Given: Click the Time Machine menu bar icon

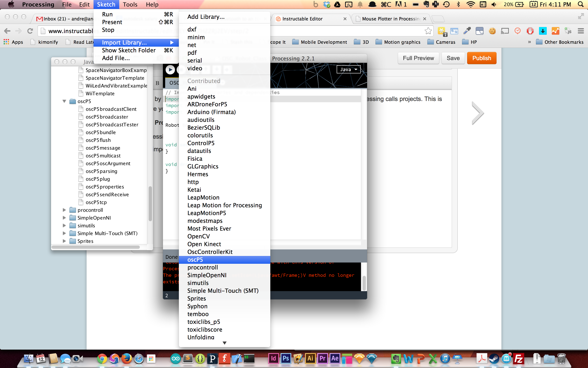Looking at the screenshot, I should 446,4.
